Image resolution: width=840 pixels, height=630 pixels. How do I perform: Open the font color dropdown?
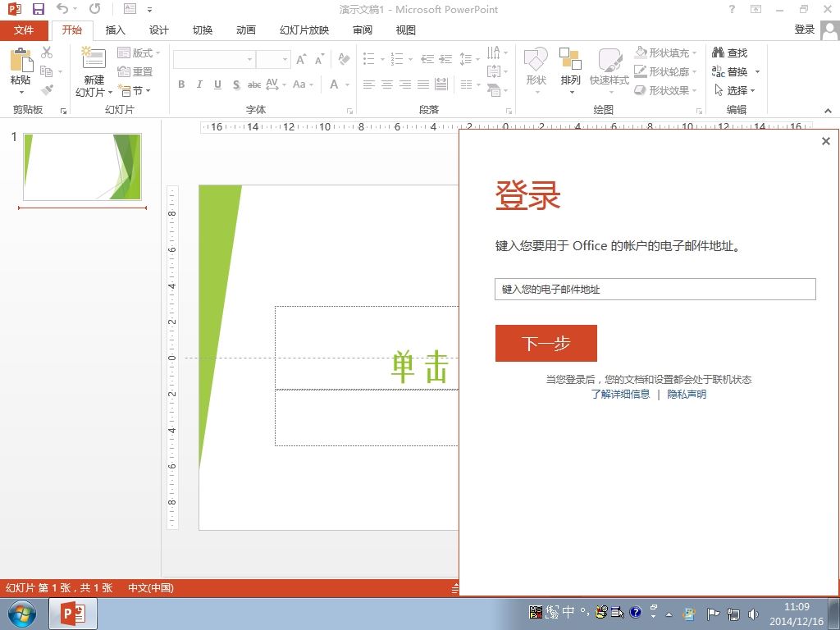pyautogui.click(x=348, y=84)
